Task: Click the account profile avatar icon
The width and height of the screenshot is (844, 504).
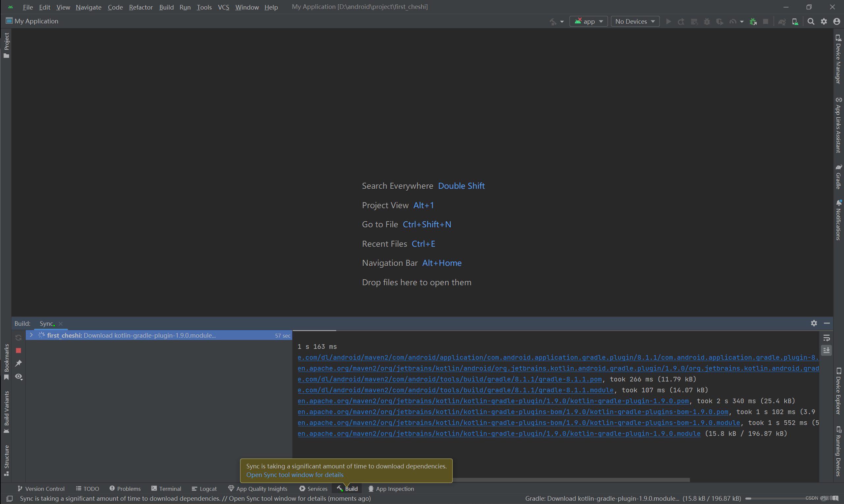Action: (836, 21)
